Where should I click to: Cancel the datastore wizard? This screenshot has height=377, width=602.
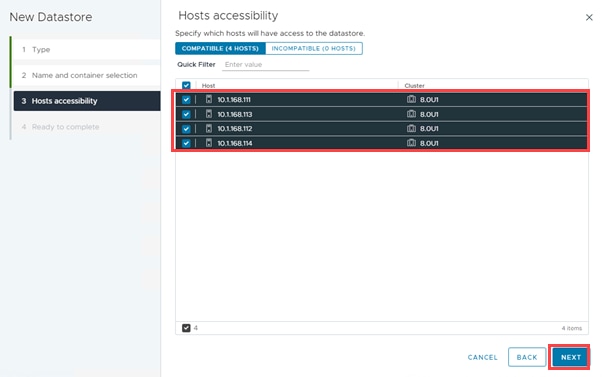click(x=482, y=357)
